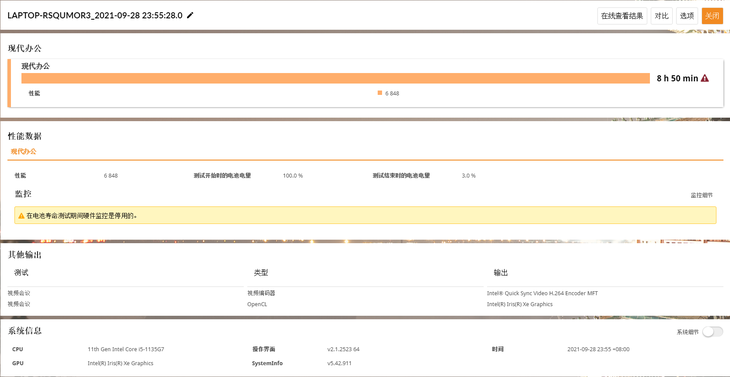Click the orange 现代办公 battery life bar
730x377 pixels.
(336, 78)
